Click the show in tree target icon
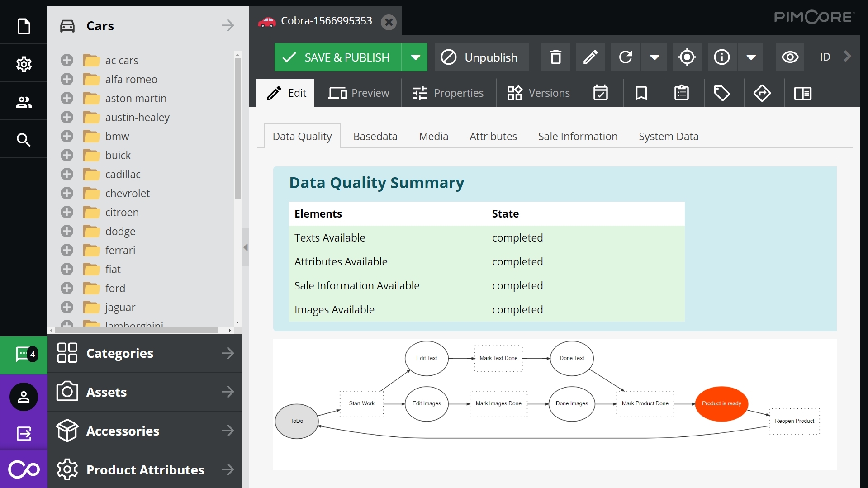 (687, 57)
